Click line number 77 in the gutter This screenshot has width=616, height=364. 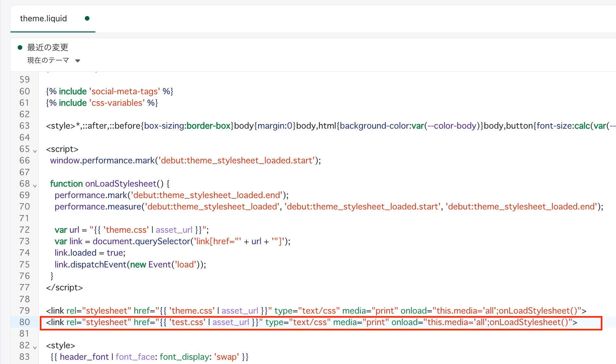point(25,287)
